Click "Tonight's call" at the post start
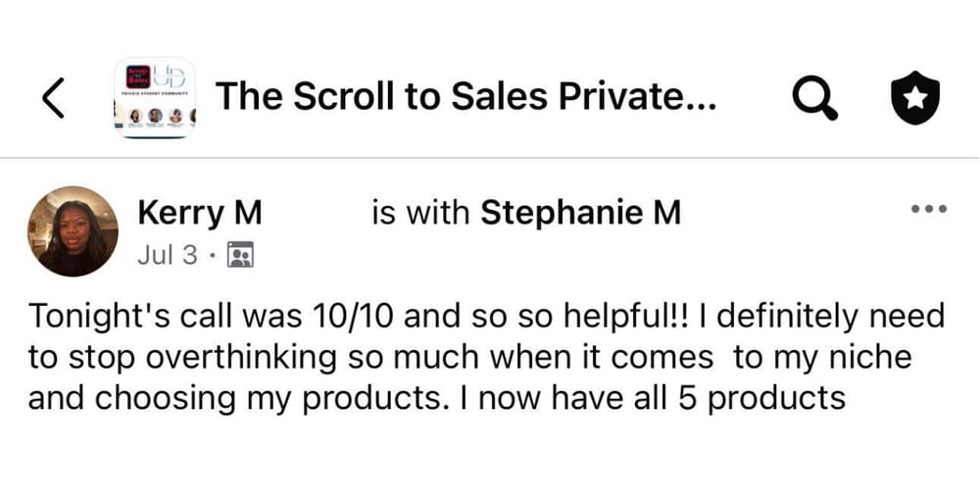The height and width of the screenshot is (498, 980). pos(122,318)
